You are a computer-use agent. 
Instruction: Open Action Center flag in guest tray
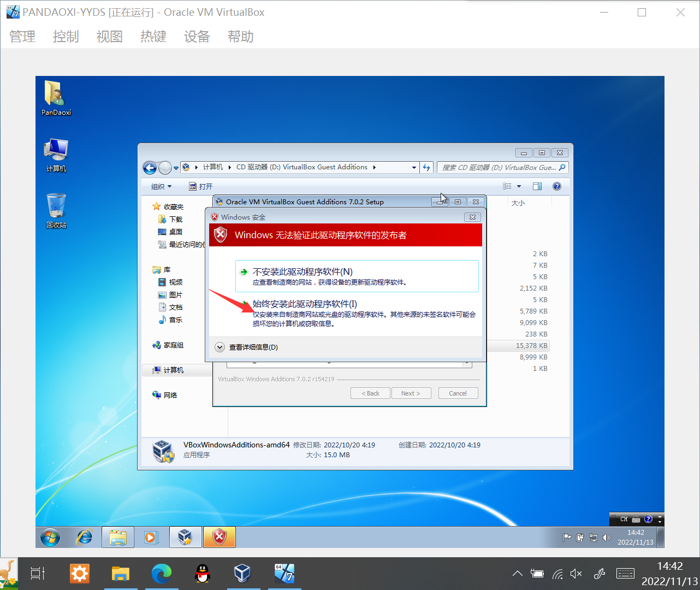(x=567, y=538)
